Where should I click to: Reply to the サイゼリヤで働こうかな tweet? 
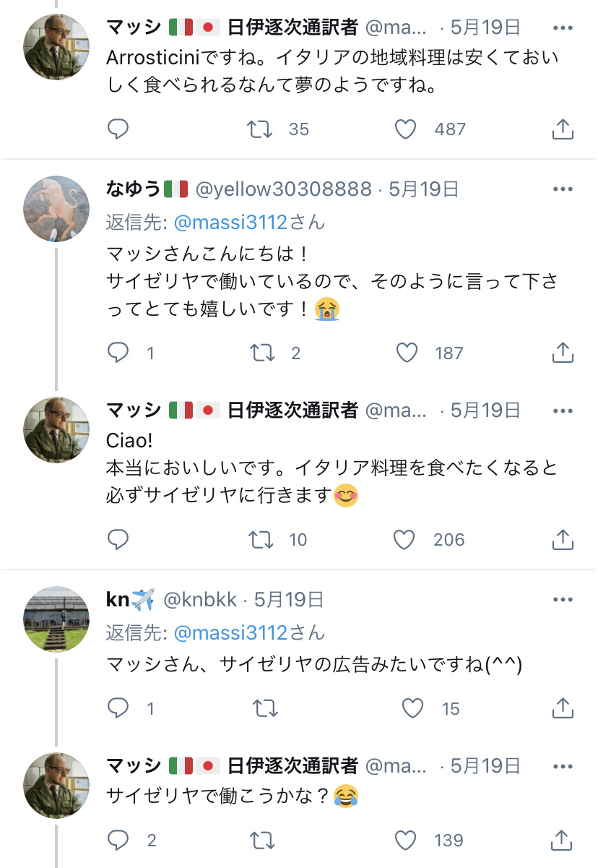118,841
